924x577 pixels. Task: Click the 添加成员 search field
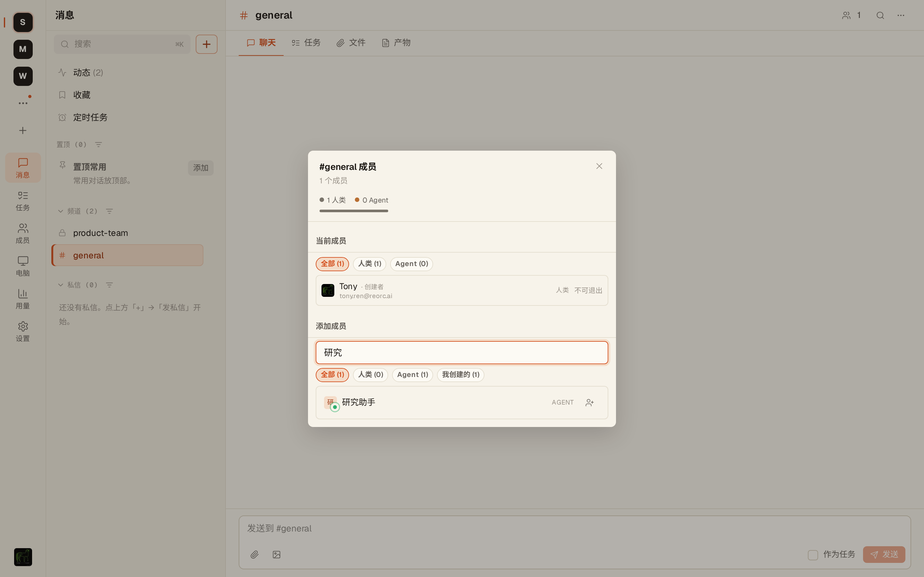462,353
